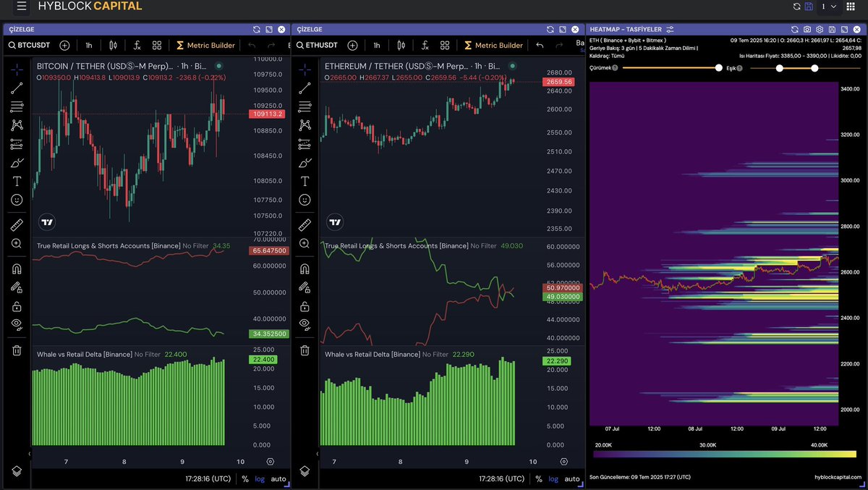Toggle stay-in-drawing mode in BTC chart

17,287
